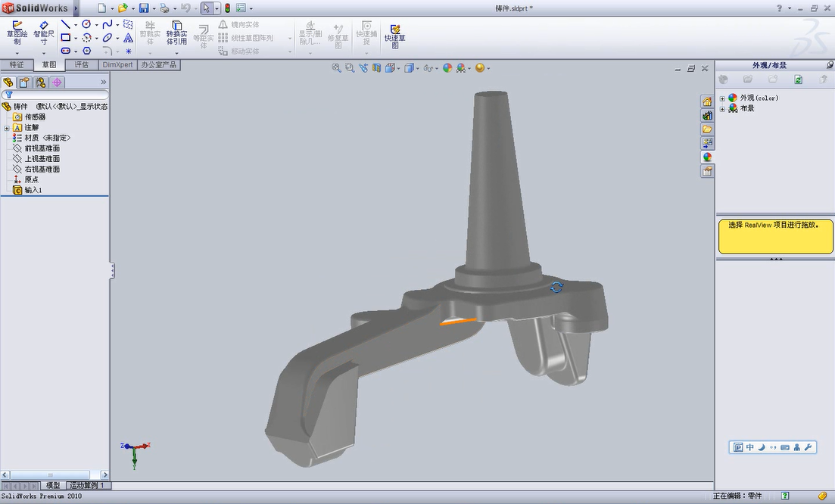This screenshot has height=504, width=835.
Task: Select the Ellipse sketch tool
Action: (107, 38)
